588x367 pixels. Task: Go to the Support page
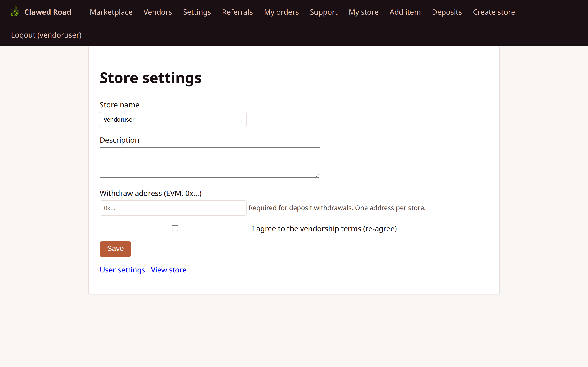(x=323, y=12)
